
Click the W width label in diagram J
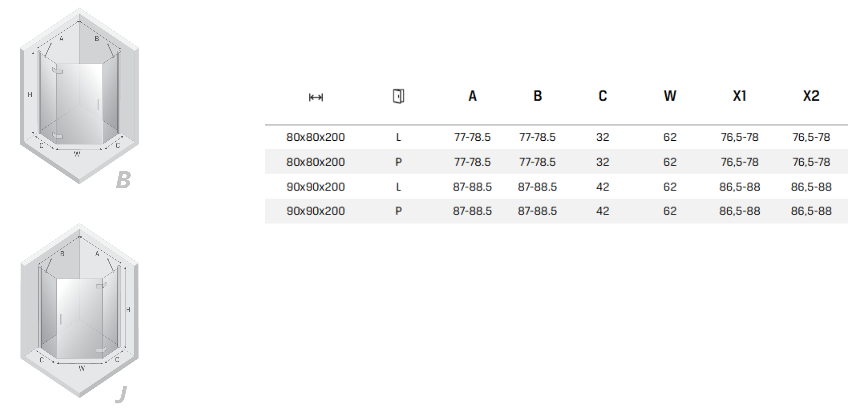click(81, 368)
